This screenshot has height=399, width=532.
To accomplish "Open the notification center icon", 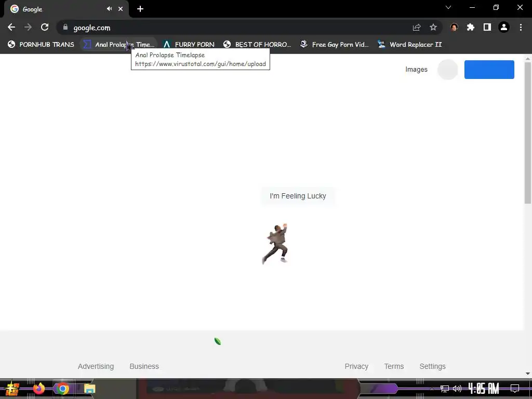I will point(515,389).
